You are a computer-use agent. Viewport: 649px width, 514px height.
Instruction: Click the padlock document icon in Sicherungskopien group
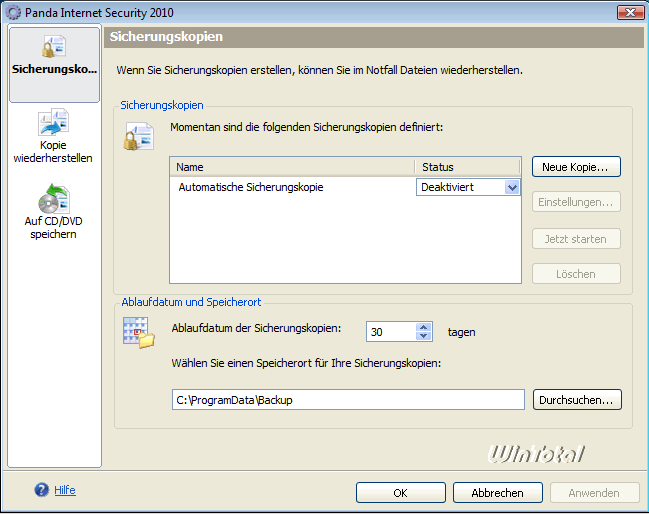tap(139, 136)
